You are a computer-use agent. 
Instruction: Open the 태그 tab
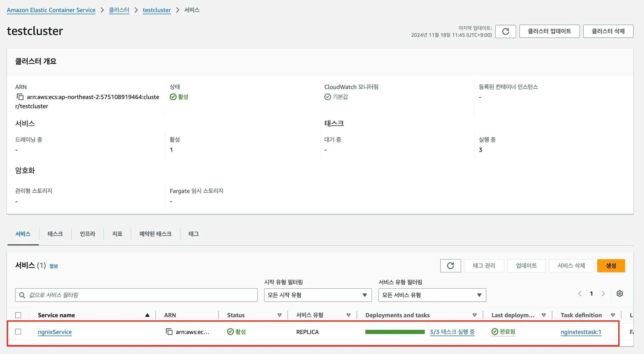(193, 234)
